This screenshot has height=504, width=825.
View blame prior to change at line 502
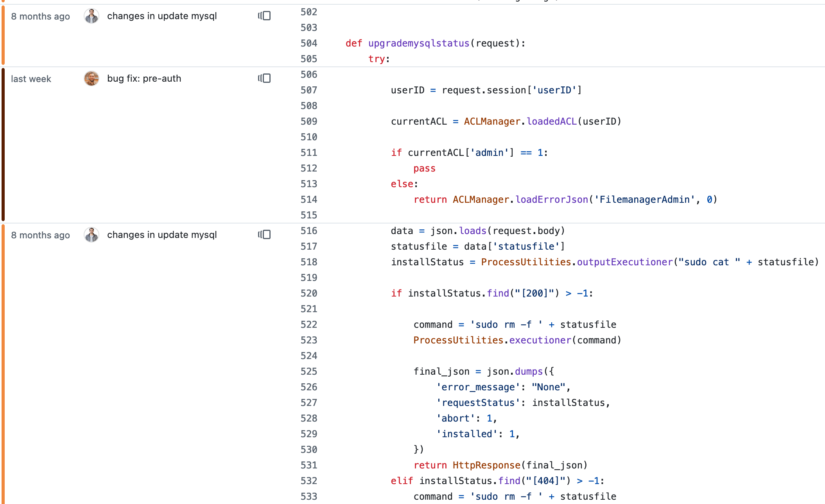click(x=264, y=16)
